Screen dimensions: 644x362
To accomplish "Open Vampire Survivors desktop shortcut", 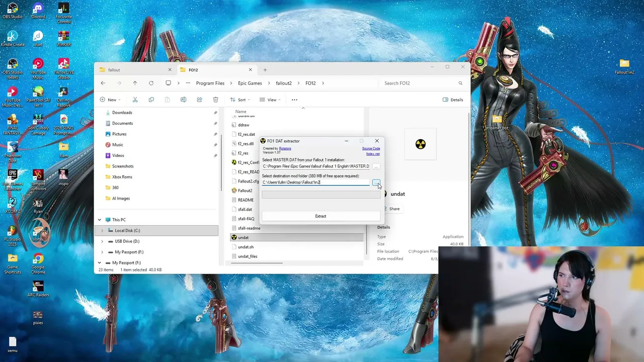I will point(38,180).
